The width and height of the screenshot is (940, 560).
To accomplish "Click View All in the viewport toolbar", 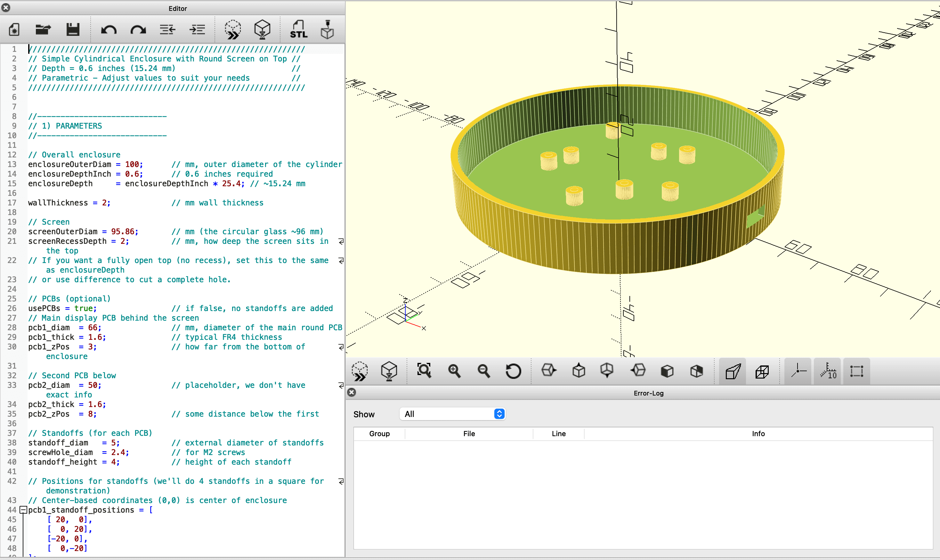I will pos(424,371).
